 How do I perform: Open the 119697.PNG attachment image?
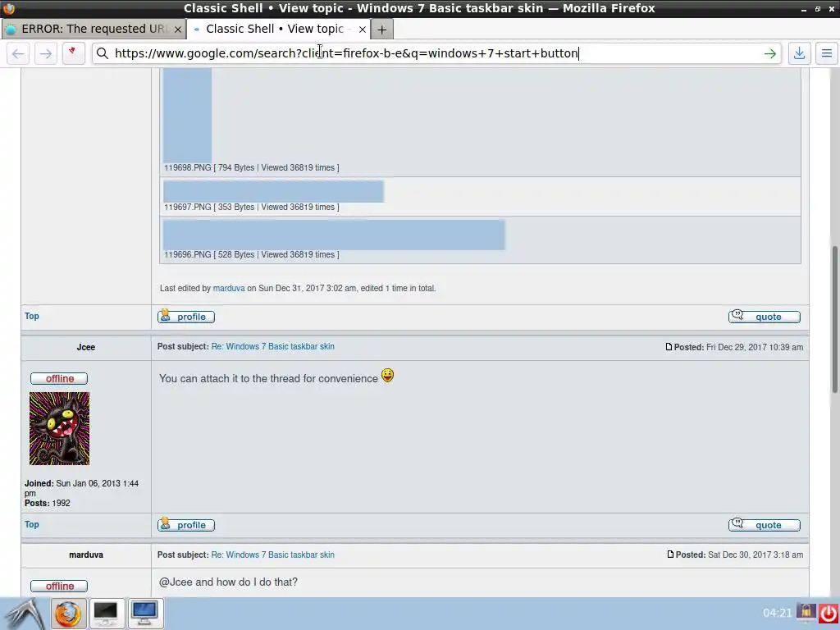(273, 192)
